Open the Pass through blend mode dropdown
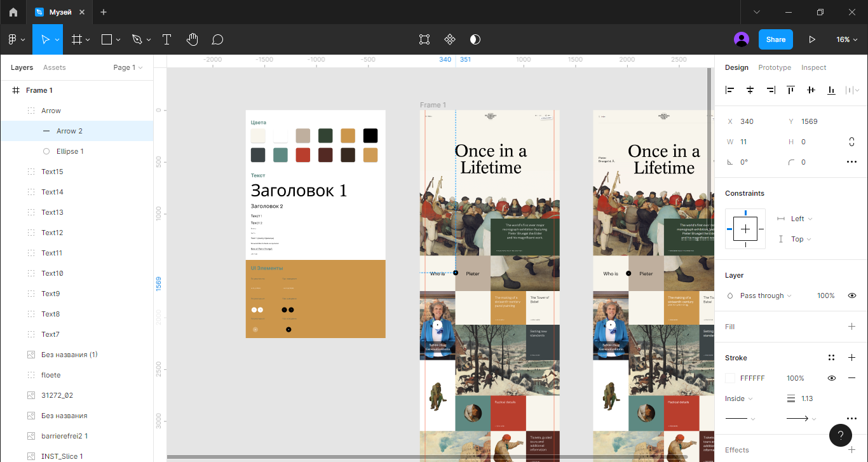This screenshot has height=462, width=868. (x=766, y=296)
